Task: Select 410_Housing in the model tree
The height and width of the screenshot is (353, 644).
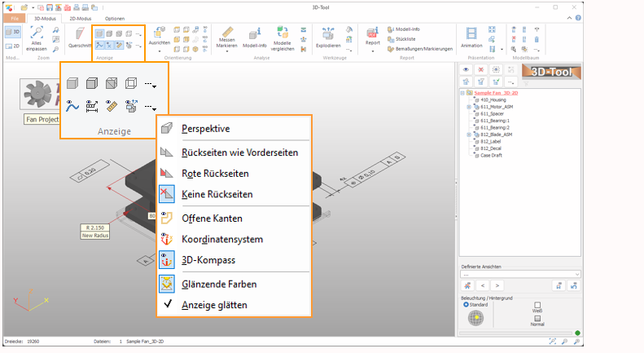Action: (494, 99)
